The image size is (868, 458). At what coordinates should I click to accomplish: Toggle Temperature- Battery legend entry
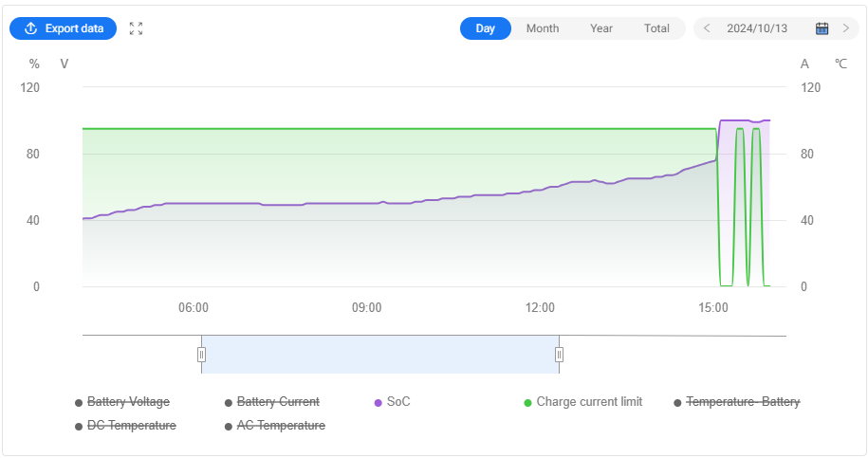pyautogui.click(x=742, y=402)
